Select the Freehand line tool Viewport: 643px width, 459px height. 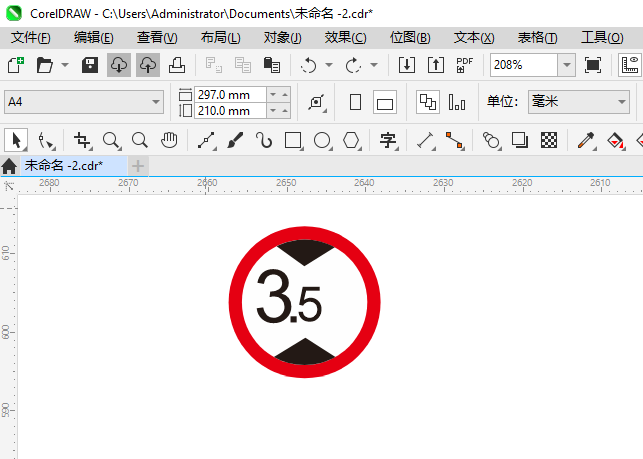click(206, 140)
